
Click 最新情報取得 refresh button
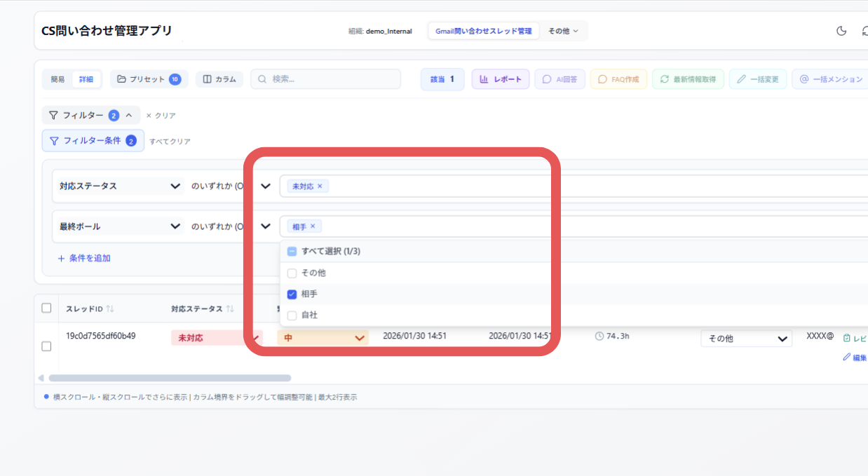click(688, 79)
